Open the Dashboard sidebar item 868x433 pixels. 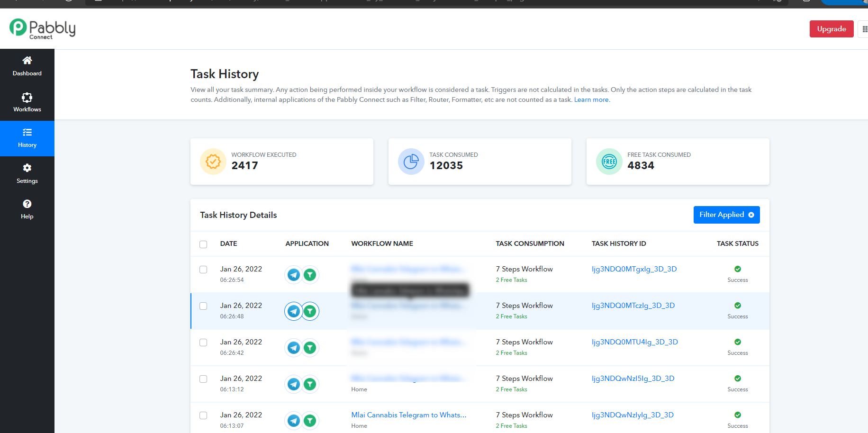[x=27, y=66]
